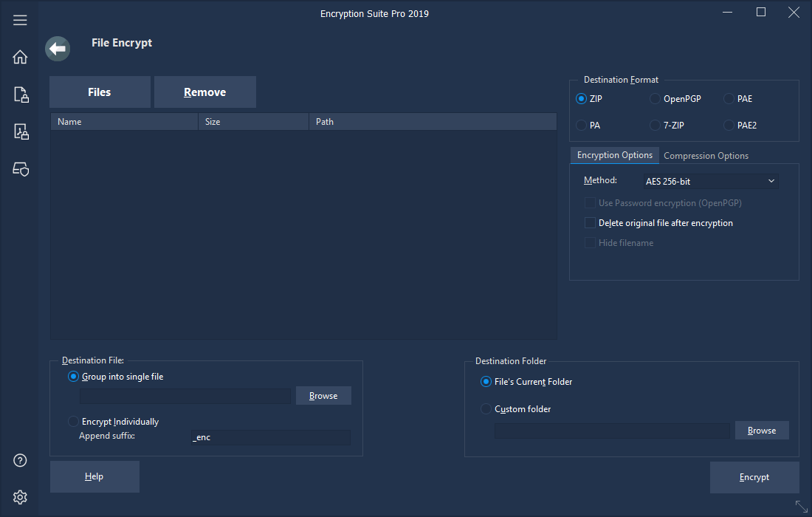Go to the Home screen icon
The width and height of the screenshot is (812, 517).
[x=20, y=57]
